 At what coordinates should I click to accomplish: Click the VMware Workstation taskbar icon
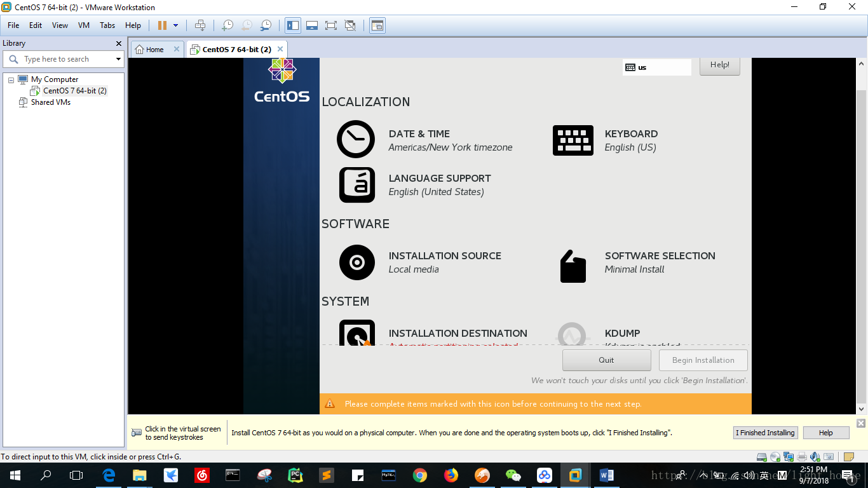pyautogui.click(x=575, y=475)
